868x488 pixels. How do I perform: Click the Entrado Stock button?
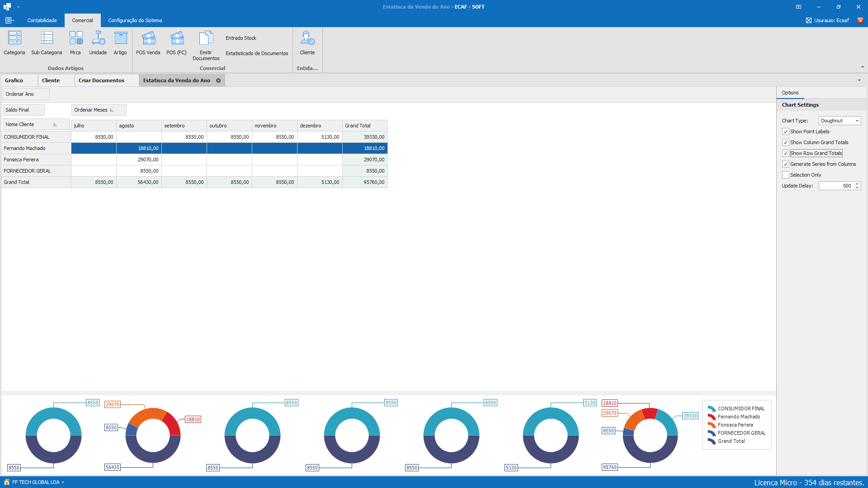pos(241,38)
